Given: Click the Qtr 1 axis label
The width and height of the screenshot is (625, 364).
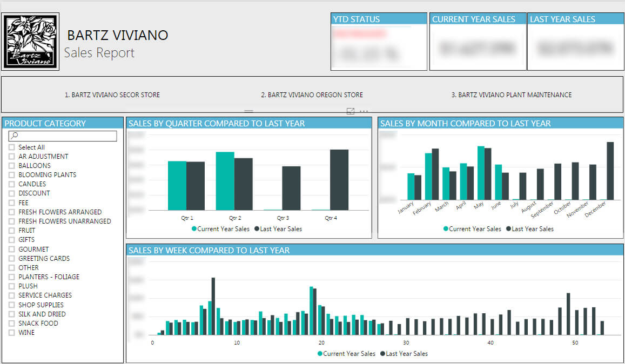Looking at the screenshot, I should tap(187, 218).
